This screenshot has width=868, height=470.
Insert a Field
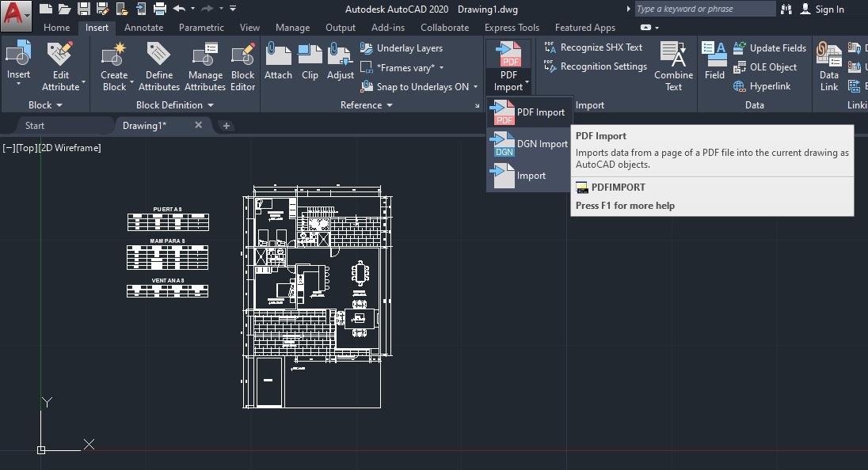(714, 63)
